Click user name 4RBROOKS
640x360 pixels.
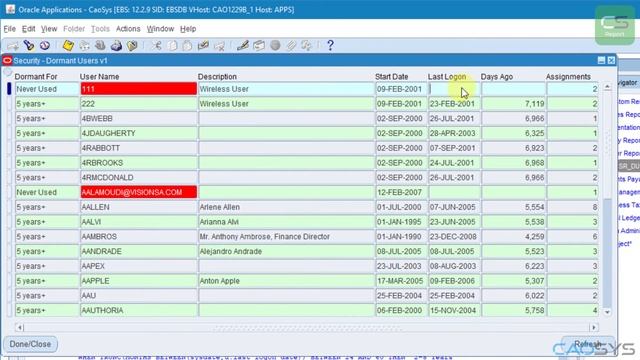[138, 163]
